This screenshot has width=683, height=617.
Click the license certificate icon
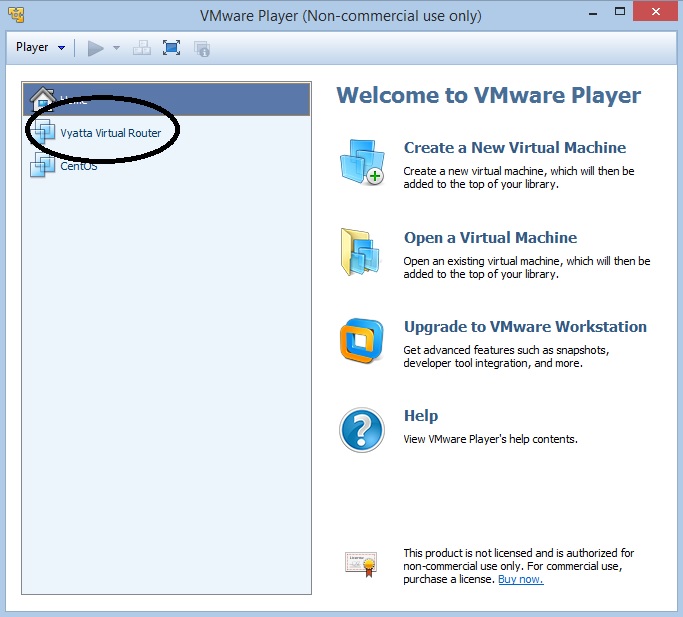click(361, 565)
